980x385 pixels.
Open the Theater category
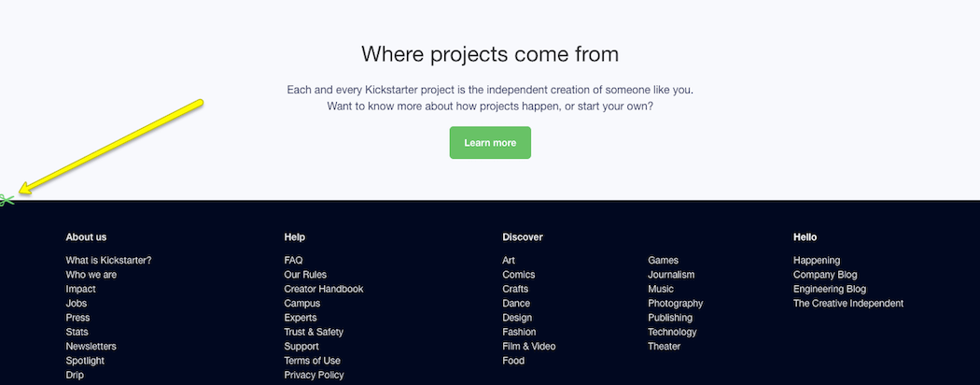click(x=665, y=347)
